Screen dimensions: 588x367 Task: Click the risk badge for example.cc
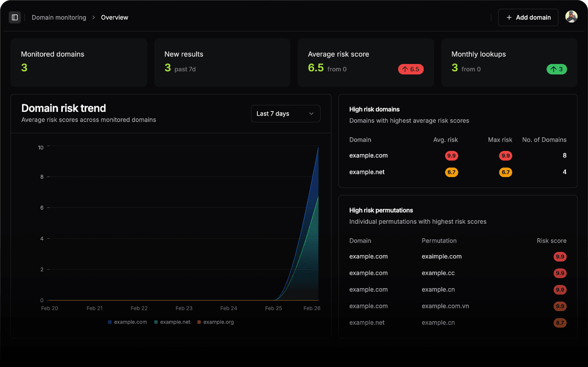560,273
